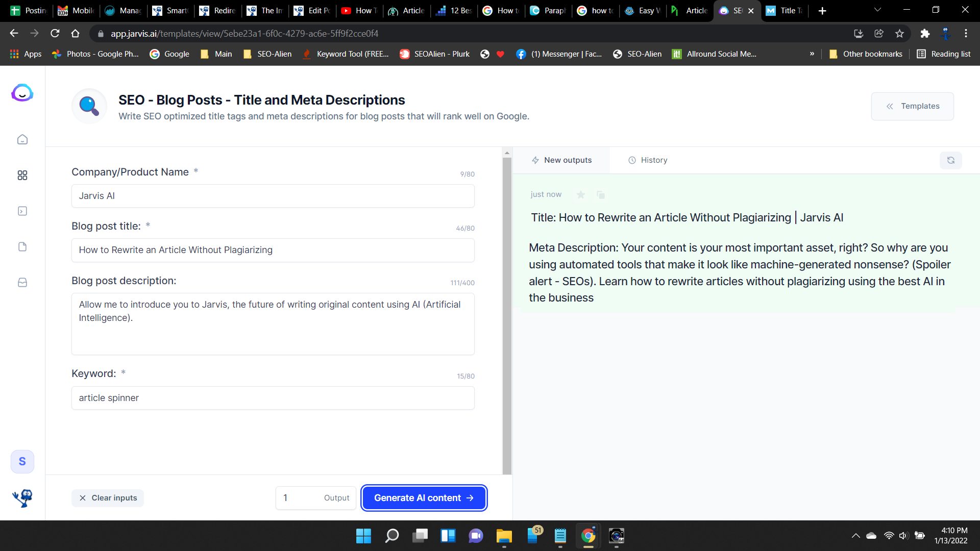The image size is (980, 551).
Task: Click the magnifier template icon beside the title
Action: click(89, 106)
